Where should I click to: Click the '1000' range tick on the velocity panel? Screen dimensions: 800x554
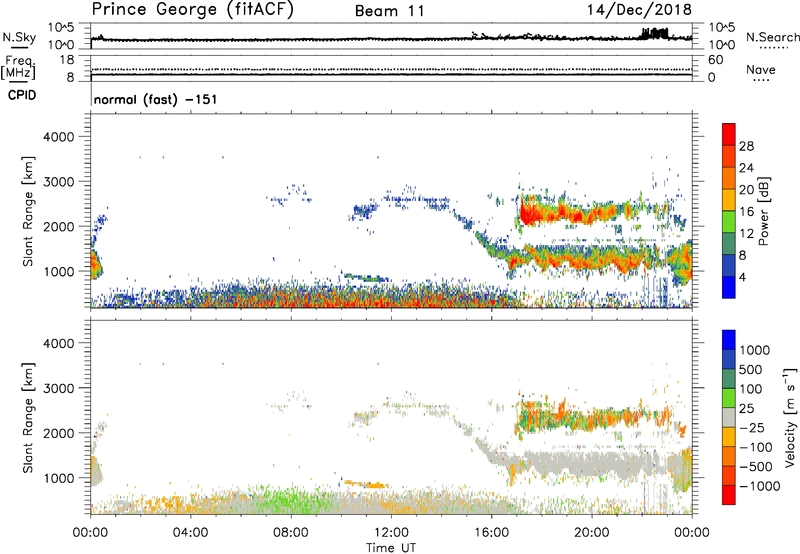pyautogui.click(x=58, y=478)
